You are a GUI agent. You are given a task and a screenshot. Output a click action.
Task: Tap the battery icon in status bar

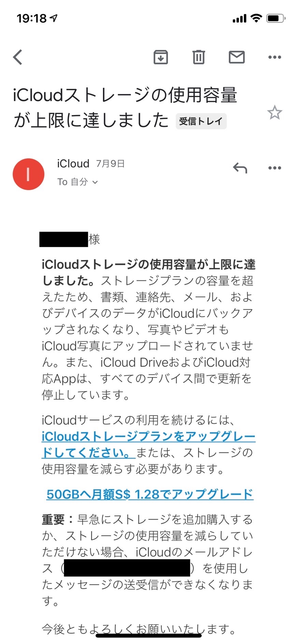(276, 18)
